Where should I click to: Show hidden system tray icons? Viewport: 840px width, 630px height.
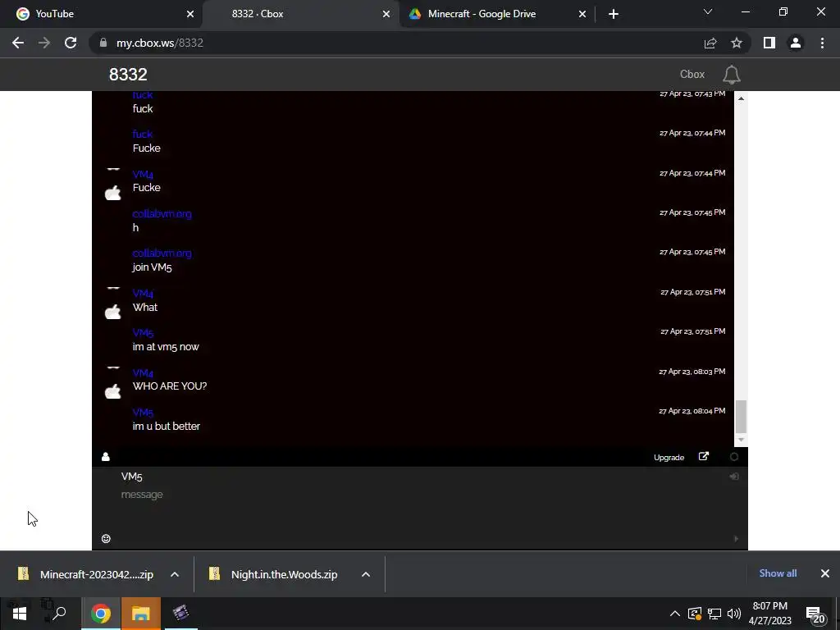(675, 614)
